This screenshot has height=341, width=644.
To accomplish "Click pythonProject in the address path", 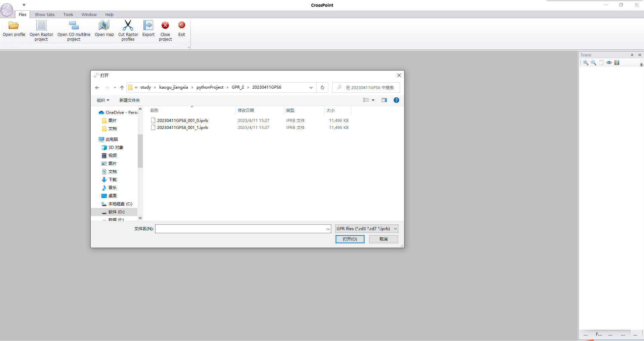I will [210, 87].
